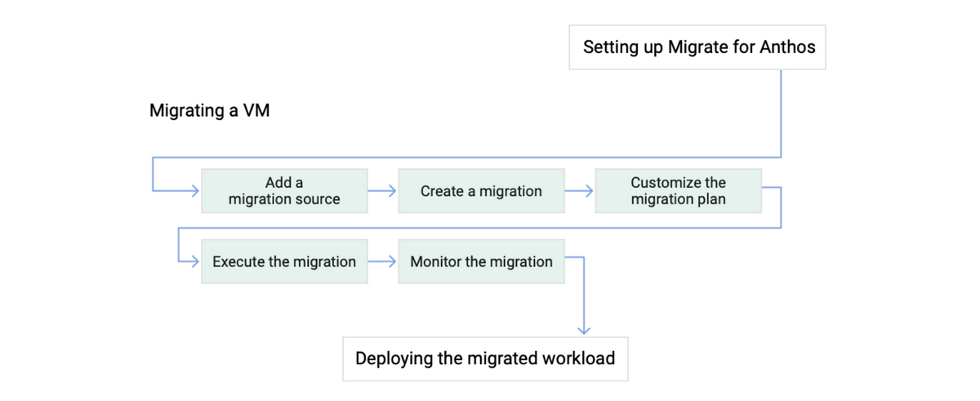
Task: Click the Migrating a VM heading text
Action: pyautogui.click(x=209, y=111)
